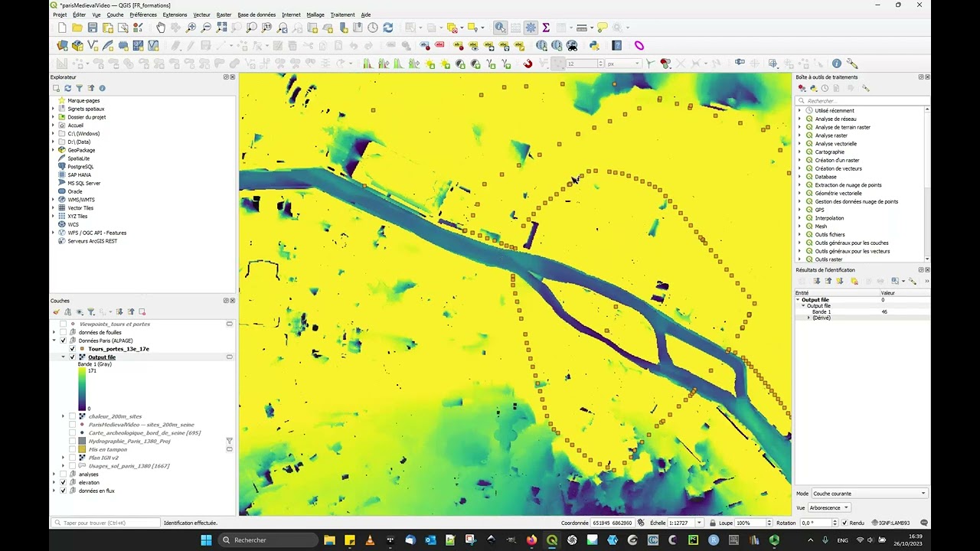The height and width of the screenshot is (551, 980).
Task: Uncheck the Tours_portes_13e_17e layer
Action: coord(72,348)
